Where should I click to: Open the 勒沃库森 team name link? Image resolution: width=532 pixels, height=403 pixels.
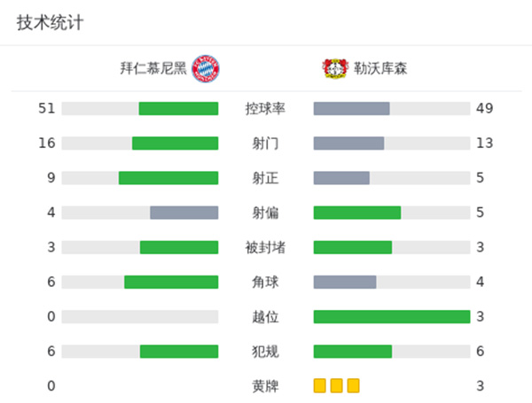point(378,68)
